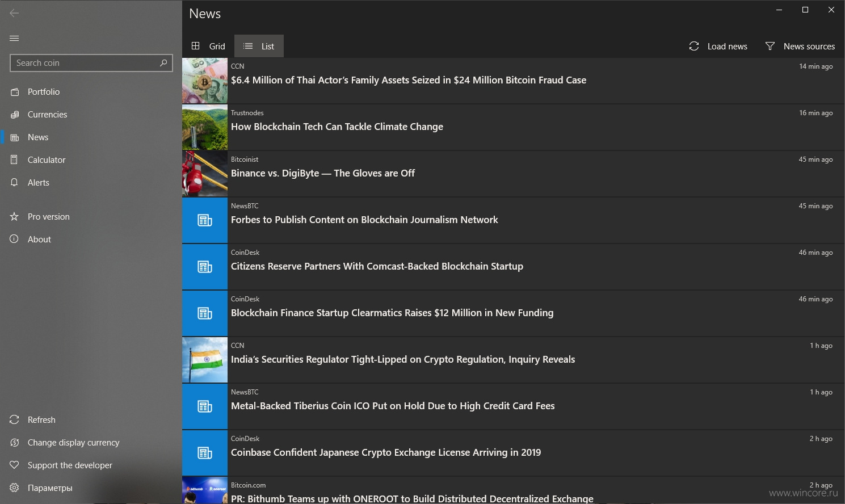This screenshot has height=504, width=845.
Task: Open India flag thumbnail article
Action: click(205, 360)
